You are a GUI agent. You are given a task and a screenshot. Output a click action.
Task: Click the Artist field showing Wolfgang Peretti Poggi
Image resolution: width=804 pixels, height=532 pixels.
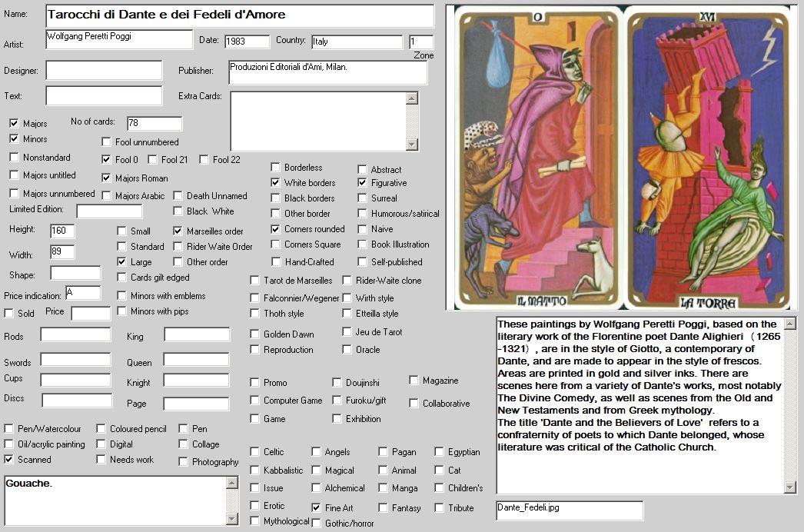[x=119, y=39]
